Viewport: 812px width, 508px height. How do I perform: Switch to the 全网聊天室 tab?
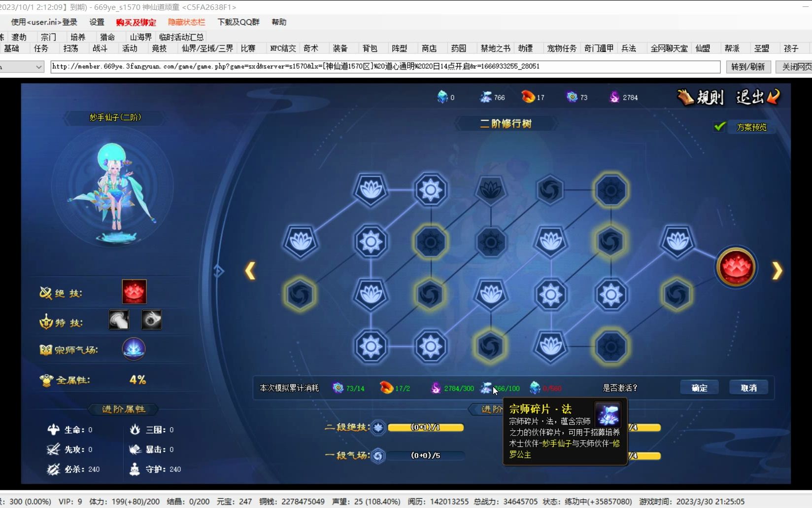click(x=669, y=48)
